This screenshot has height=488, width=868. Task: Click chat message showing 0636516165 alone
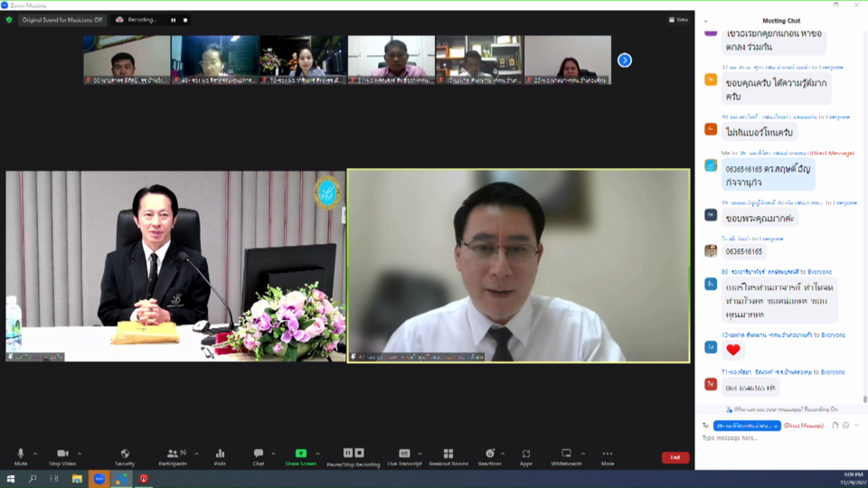tap(744, 252)
